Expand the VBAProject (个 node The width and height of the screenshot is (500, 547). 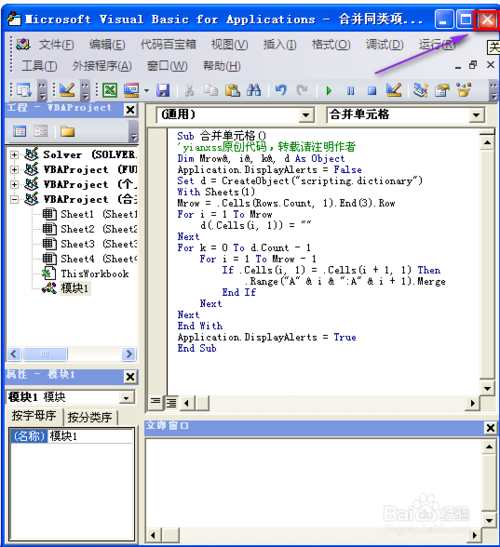14,184
